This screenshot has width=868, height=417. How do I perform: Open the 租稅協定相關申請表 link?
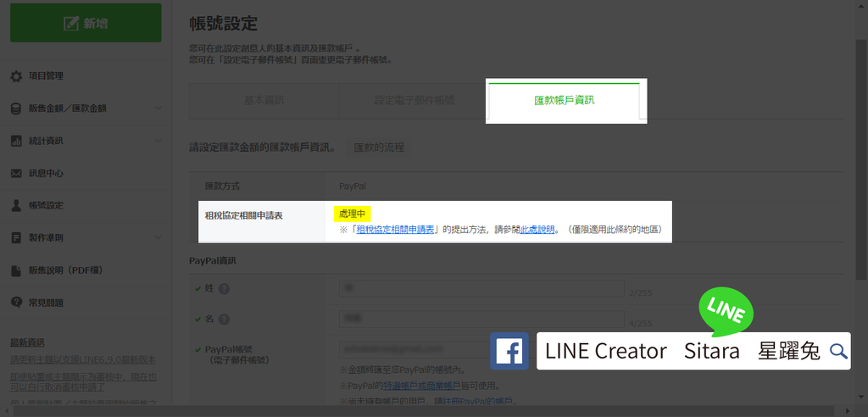[x=395, y=230]
